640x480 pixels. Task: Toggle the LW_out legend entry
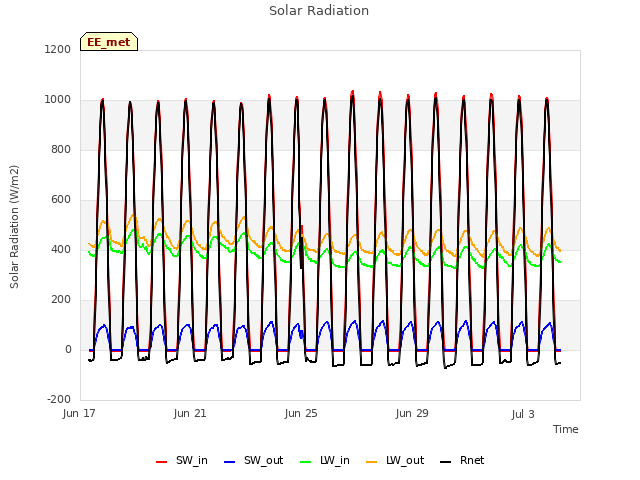tap(395, 461)
